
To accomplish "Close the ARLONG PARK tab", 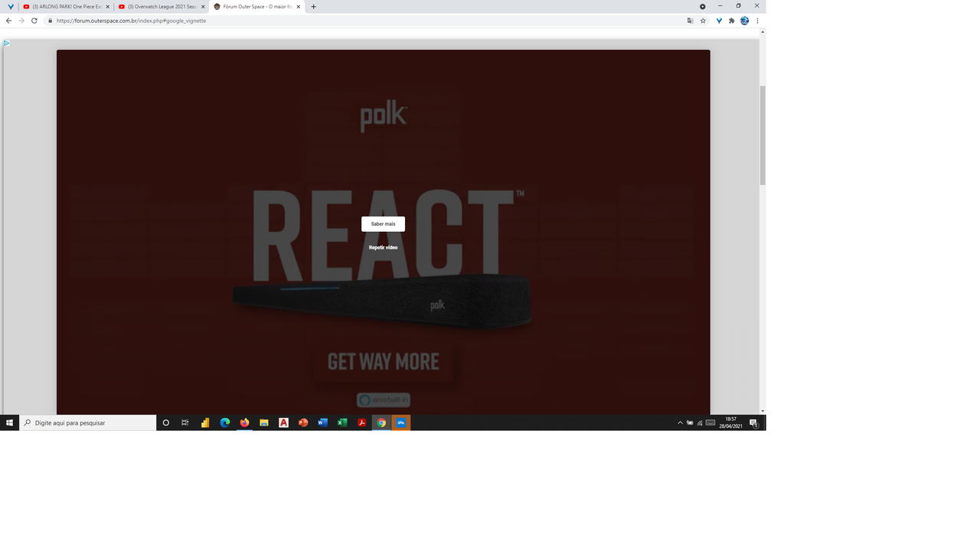I will click(107, 7).
